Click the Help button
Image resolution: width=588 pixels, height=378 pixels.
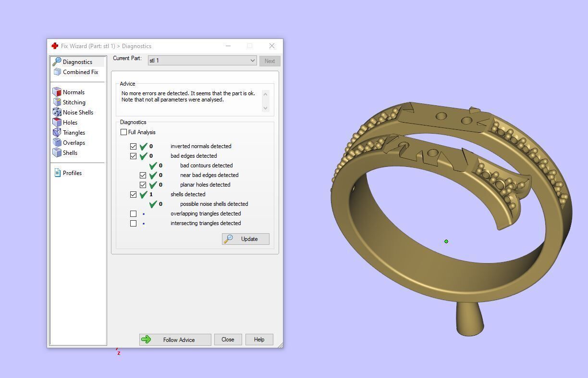click(259, 340)
